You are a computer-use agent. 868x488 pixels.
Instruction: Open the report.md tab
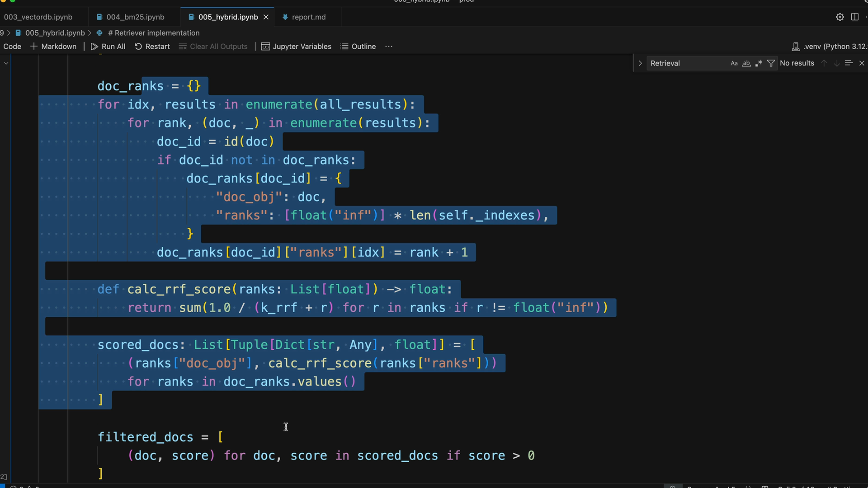pyautogui.click(x=308, y=17)
